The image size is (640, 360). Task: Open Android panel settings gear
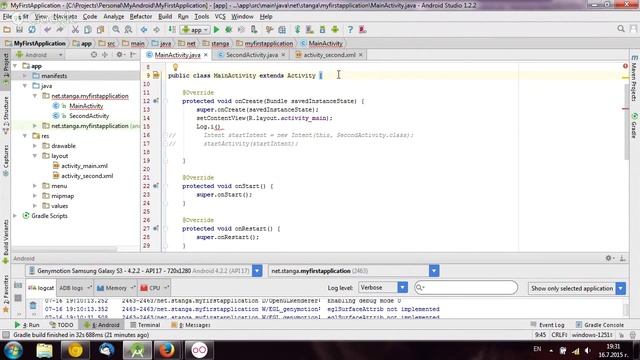609,258
